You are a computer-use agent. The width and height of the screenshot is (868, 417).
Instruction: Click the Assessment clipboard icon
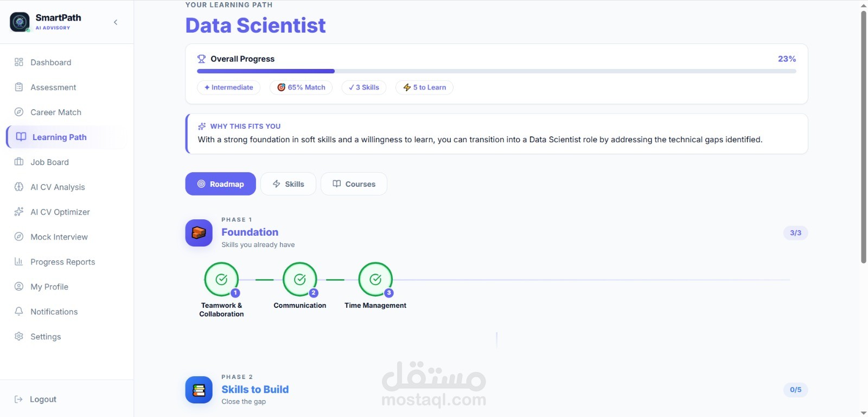point(19,87)
